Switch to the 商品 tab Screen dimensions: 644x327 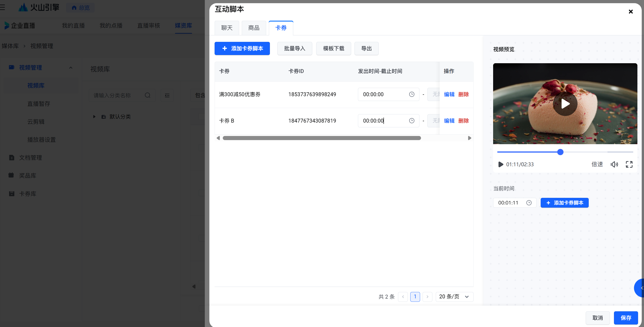[254, 28]
